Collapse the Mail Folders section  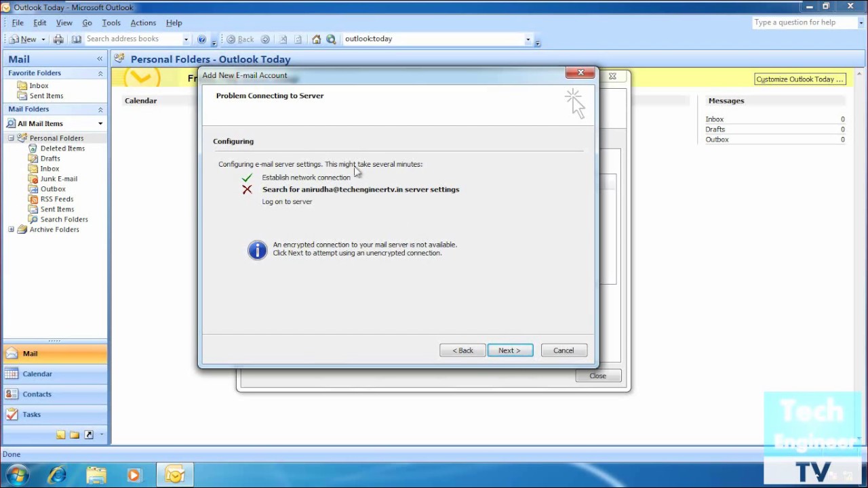tap(100, 109)
